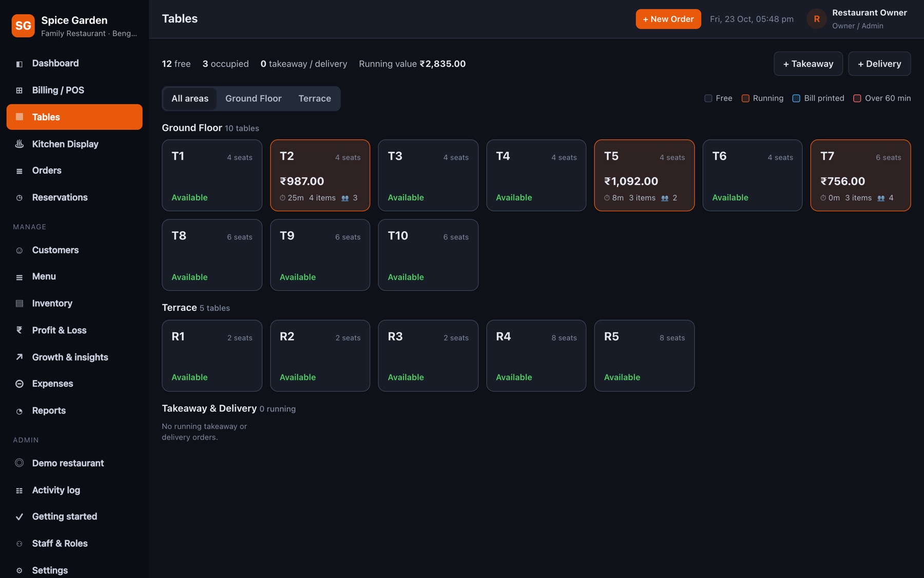Click the date "Fri, 23 Oct, 05:48 pm"
The image size is (924, 578).
[x=752, y=19]
